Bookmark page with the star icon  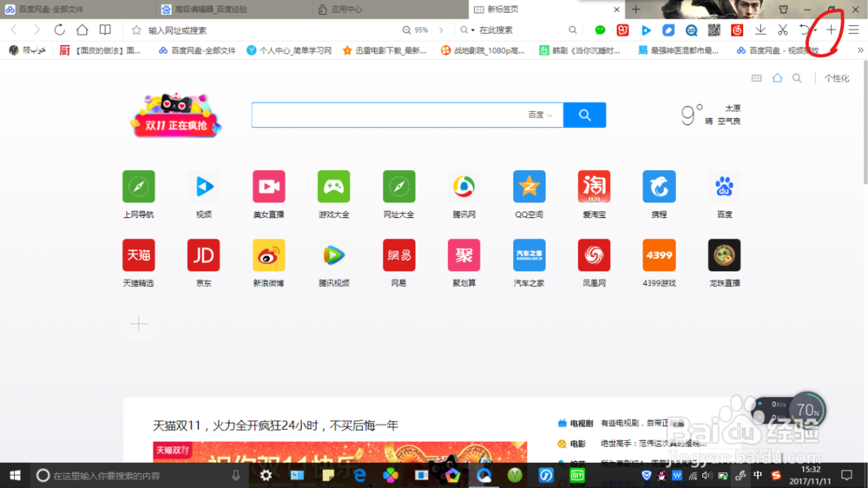(x=136, y=30)
